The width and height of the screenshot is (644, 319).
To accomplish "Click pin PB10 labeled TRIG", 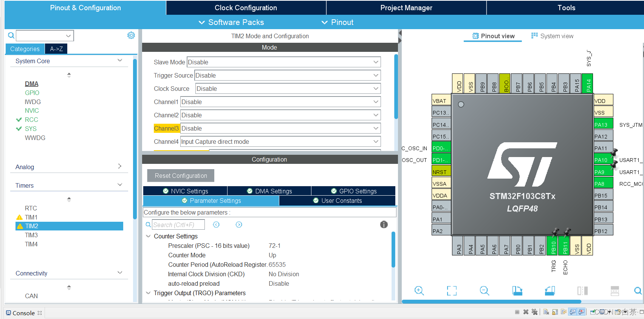I will [x=553, y=245].
